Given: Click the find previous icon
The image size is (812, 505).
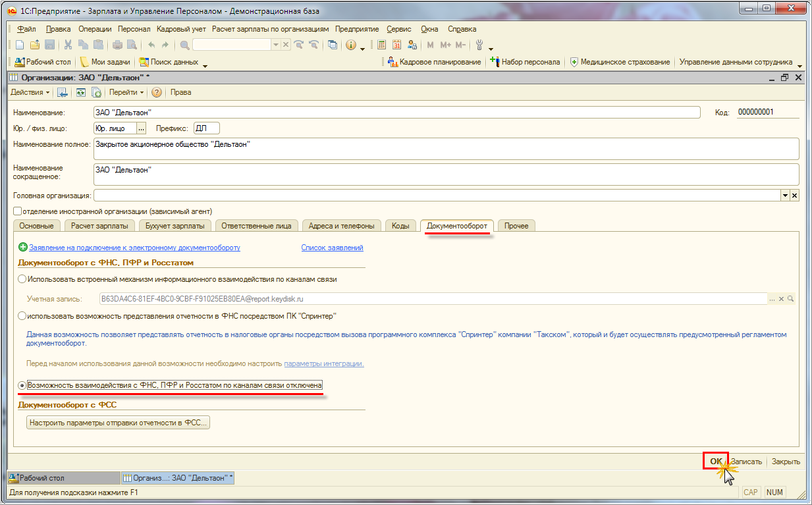Looking at the screenshot, I should tap(314, 45).
